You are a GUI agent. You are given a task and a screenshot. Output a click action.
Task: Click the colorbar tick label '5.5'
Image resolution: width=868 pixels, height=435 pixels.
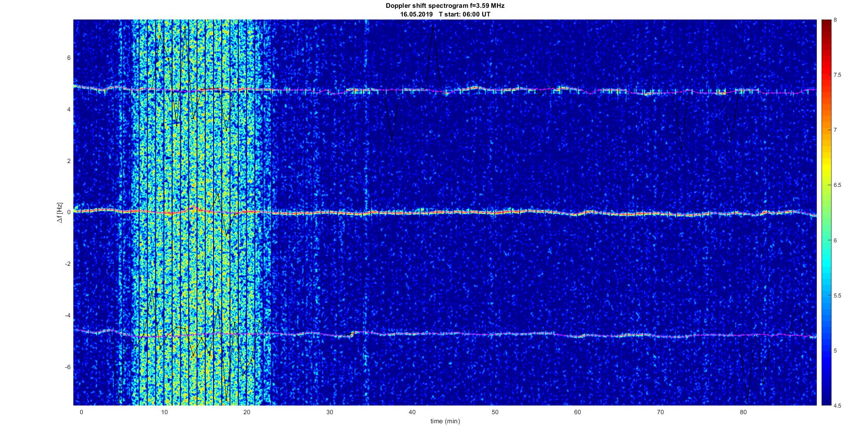838,296
